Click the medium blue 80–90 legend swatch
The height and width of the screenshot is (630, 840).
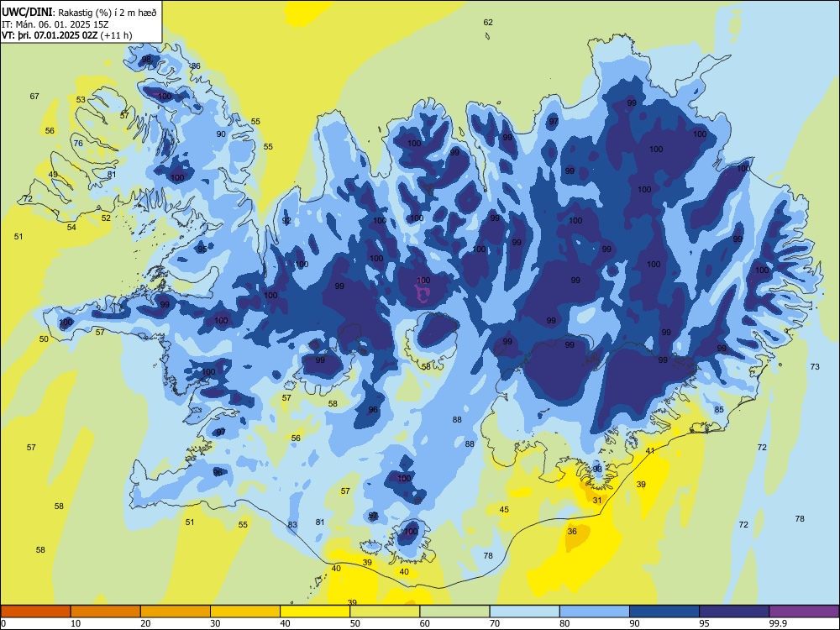[x=595, y=612]
